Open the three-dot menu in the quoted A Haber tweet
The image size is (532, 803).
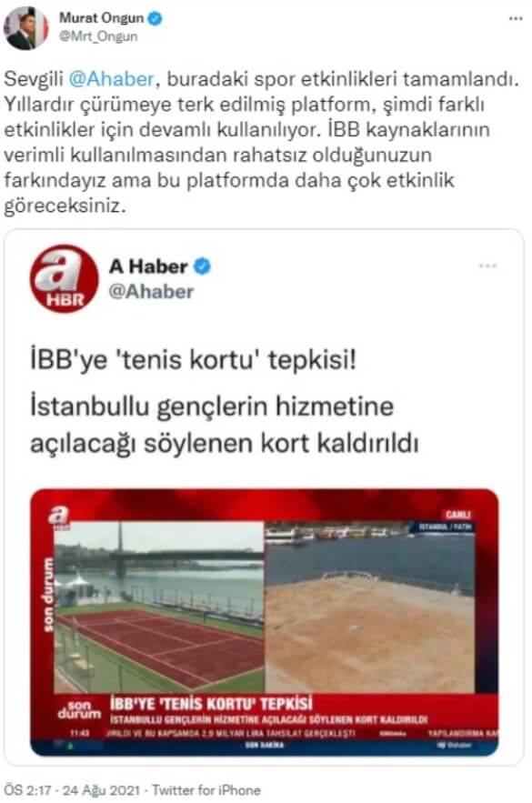(487, 266)
